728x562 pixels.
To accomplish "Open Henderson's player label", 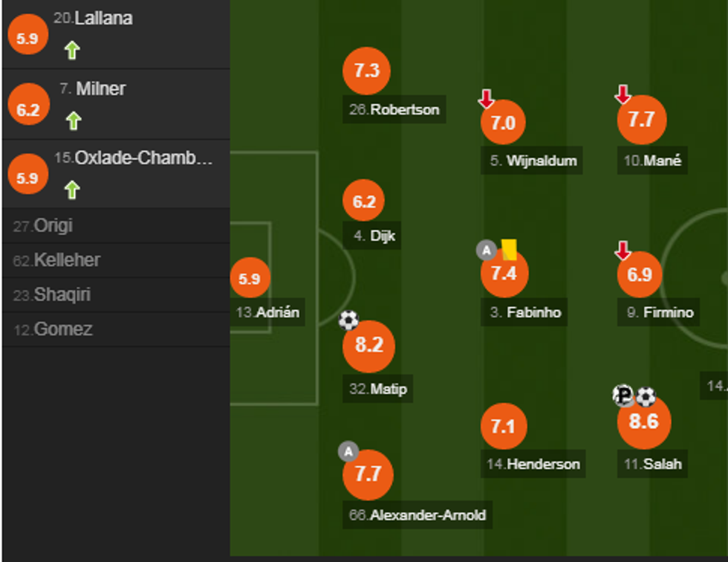I will pos(533,464).
